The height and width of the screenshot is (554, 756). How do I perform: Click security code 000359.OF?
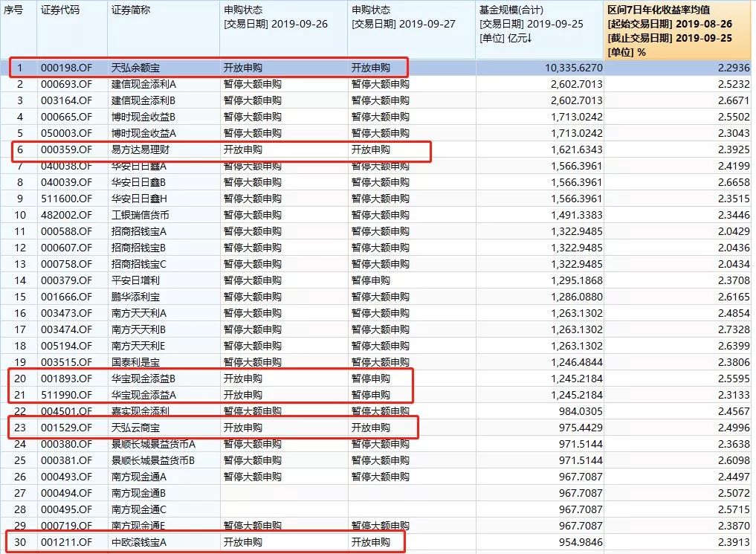pos(65,149)
